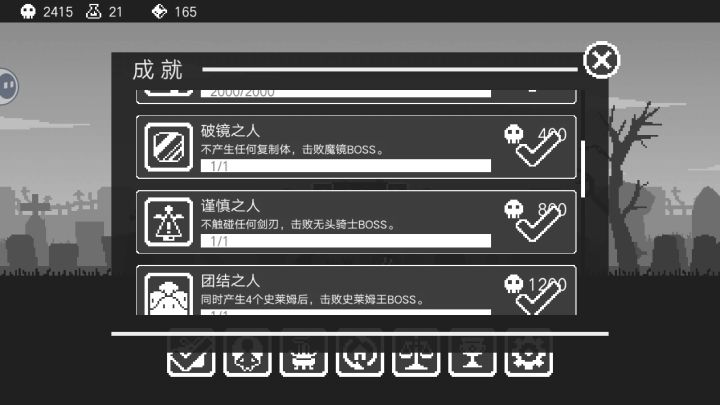Image resolution: width=720 pixels, height=405 pixels.
Task: Open the cauldron menu icon
Action: click(x=304, y=354)
